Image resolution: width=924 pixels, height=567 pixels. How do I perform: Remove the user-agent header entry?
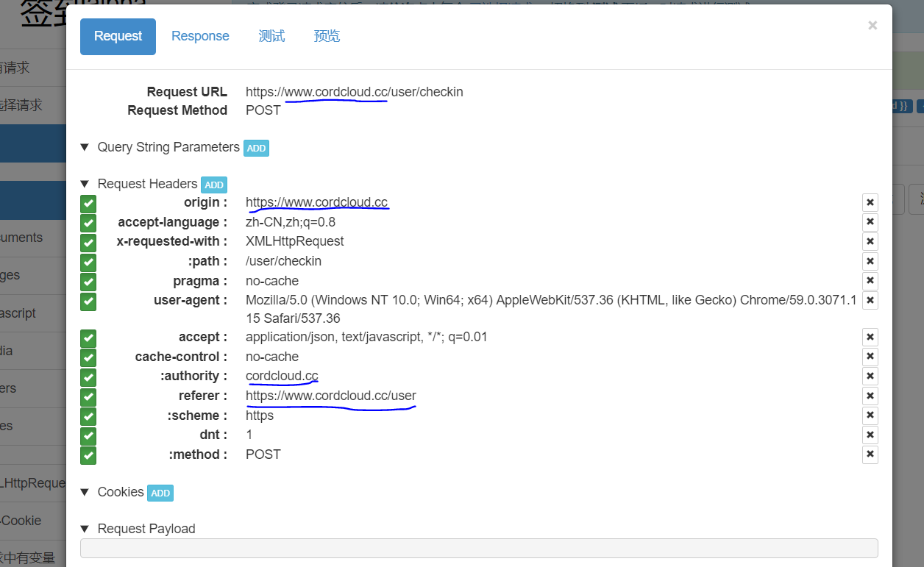tap(870, 300)
